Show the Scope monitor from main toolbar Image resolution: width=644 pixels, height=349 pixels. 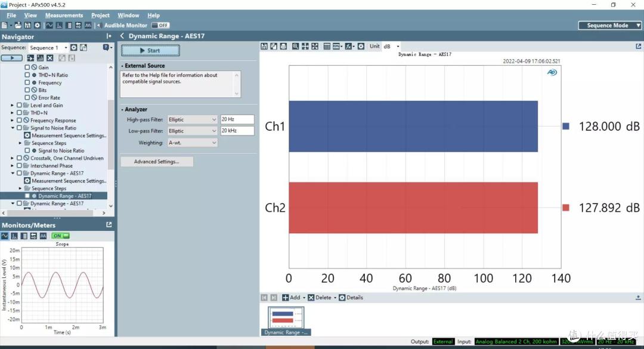pyautogui.click(x=49, y=26)
